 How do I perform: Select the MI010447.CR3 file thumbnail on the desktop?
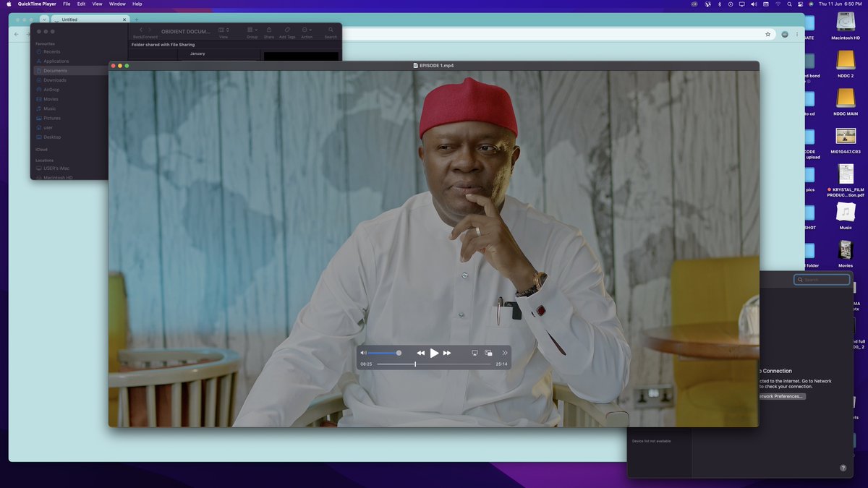coord(846,136)
